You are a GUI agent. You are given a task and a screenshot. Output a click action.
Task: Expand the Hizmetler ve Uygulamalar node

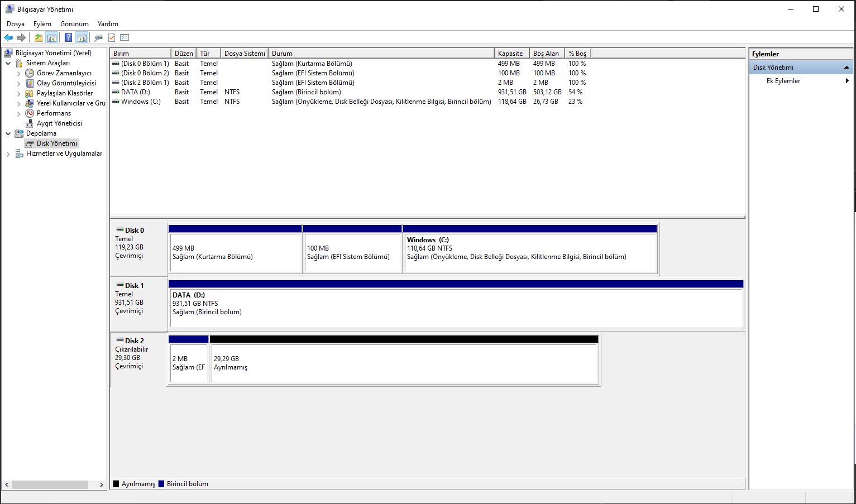click(x=8, y=153)
